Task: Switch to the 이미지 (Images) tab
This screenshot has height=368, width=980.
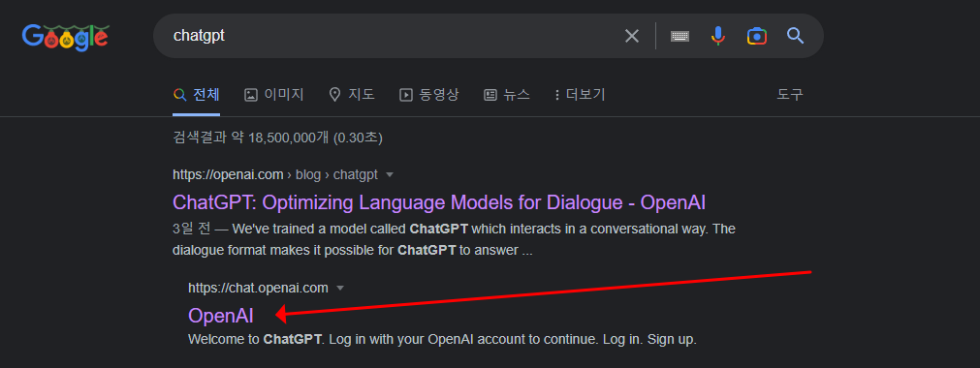Action: pyautogui.click(x=273, y=95)
